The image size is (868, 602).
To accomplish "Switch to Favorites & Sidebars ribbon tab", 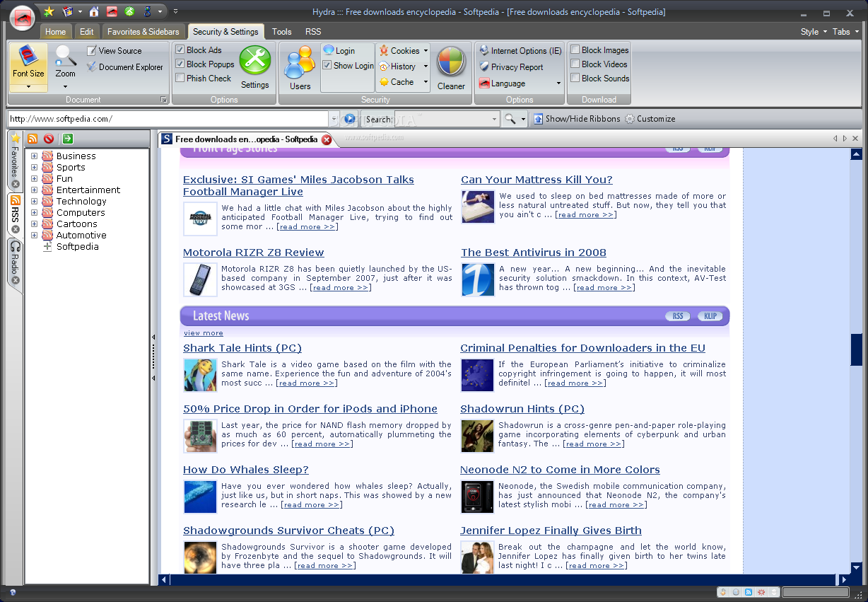I will click(x=143, y=32).
